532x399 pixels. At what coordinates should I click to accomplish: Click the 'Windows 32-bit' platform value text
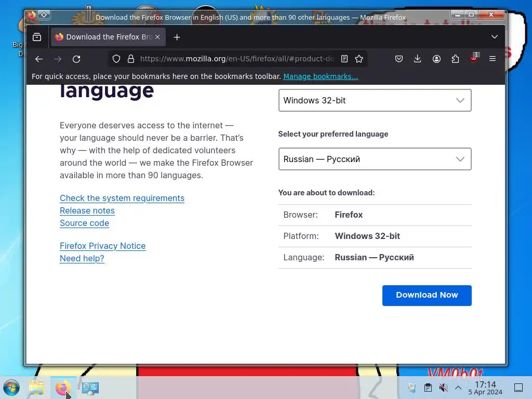pyautogui.click(x=367, y=236)
